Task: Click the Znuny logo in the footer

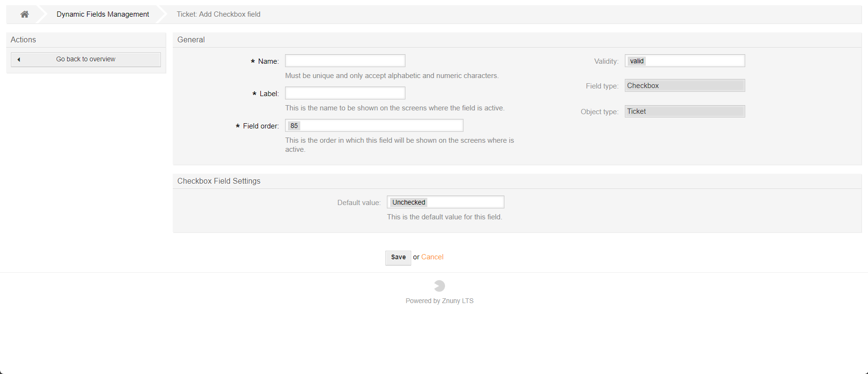Action: coord(439,285)
